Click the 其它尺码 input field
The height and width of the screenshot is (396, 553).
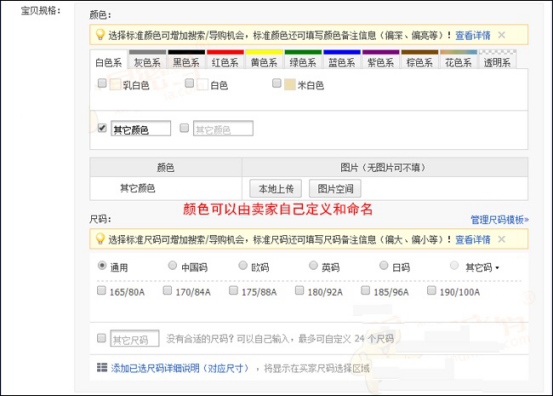tap(135, 339)
